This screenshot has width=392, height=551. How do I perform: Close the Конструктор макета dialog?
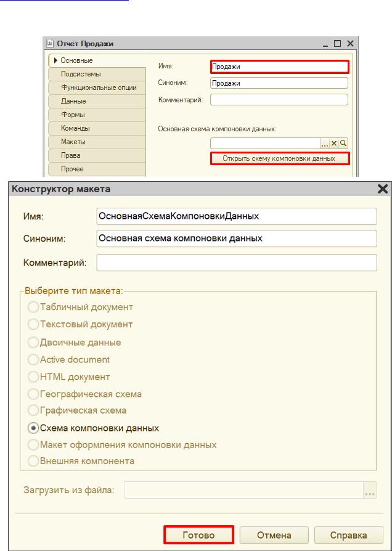383,189
